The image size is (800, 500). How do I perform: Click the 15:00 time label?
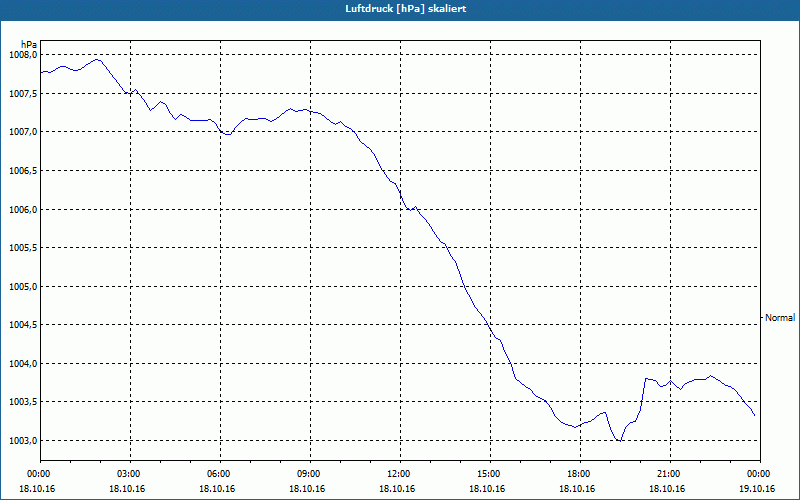coord(490,474)
